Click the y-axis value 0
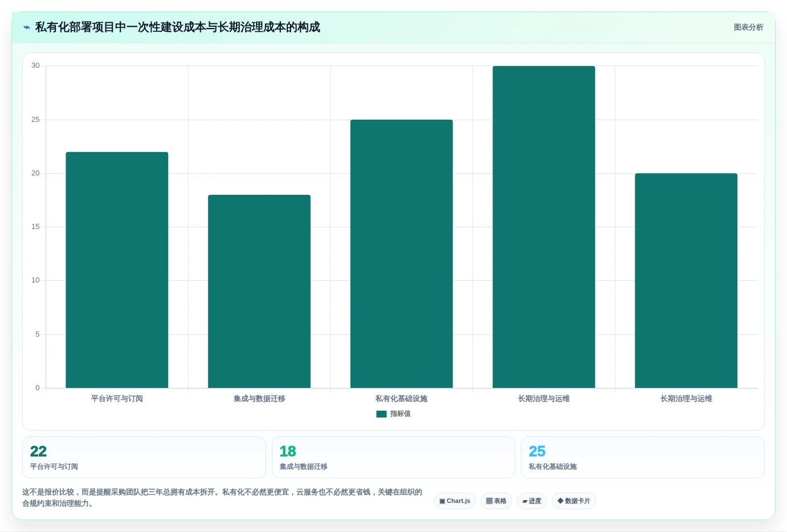This screenshot has width=787, height=532. (38, 388)
